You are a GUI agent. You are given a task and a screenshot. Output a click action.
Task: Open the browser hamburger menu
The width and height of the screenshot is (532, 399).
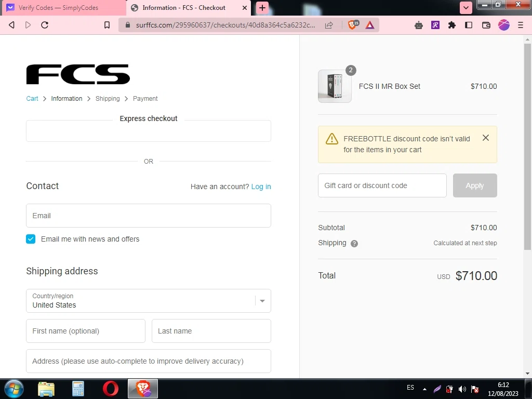coord(521,25)
